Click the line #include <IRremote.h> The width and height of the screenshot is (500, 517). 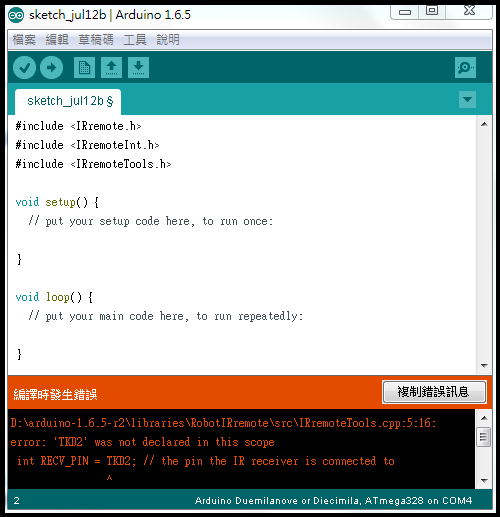point(79,126)
